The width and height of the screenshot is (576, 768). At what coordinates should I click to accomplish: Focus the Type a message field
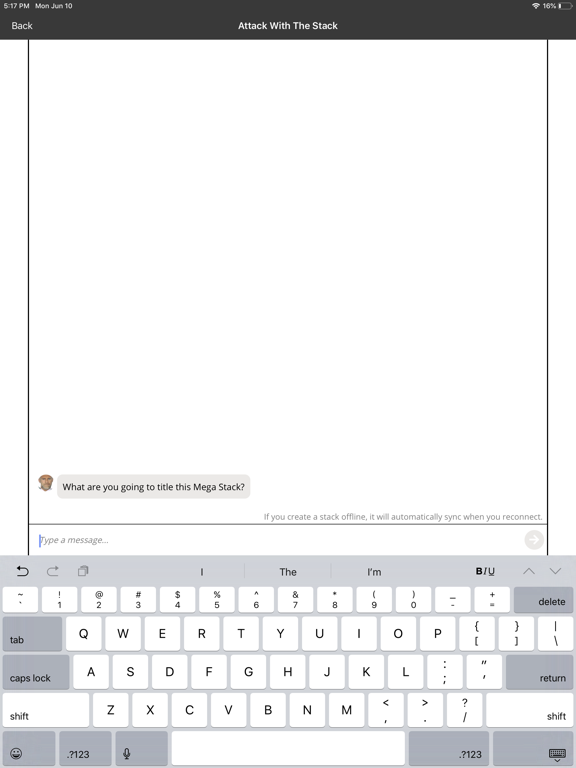click(x=277, y=540)
